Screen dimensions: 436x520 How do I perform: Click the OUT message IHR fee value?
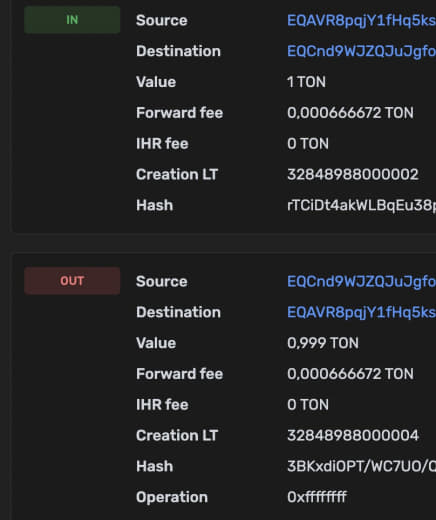(308, 405)
